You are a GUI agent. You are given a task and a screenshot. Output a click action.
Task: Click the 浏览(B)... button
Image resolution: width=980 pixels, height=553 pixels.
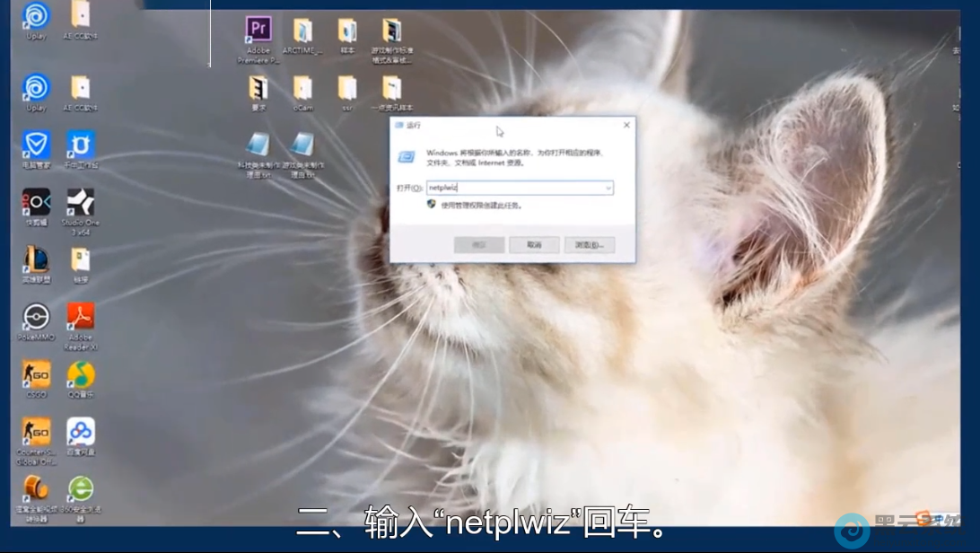(x=590, y=245)
